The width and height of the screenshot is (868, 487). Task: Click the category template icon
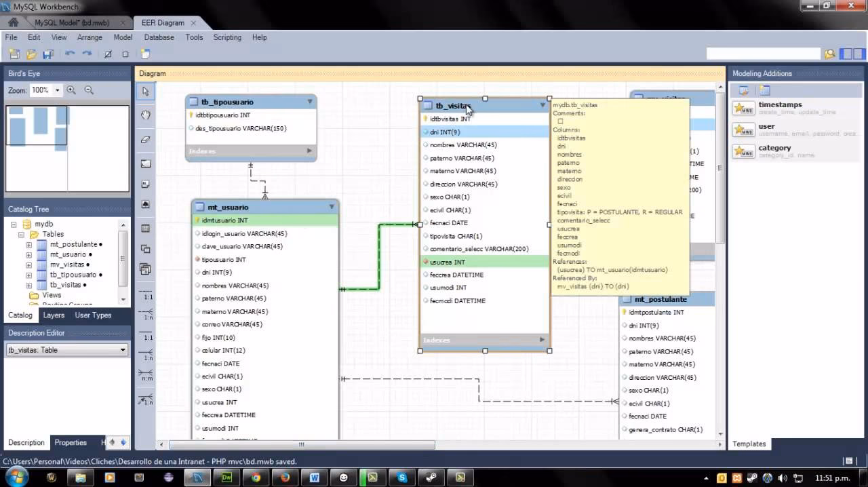pyautogui.click(x=743, y=151)
